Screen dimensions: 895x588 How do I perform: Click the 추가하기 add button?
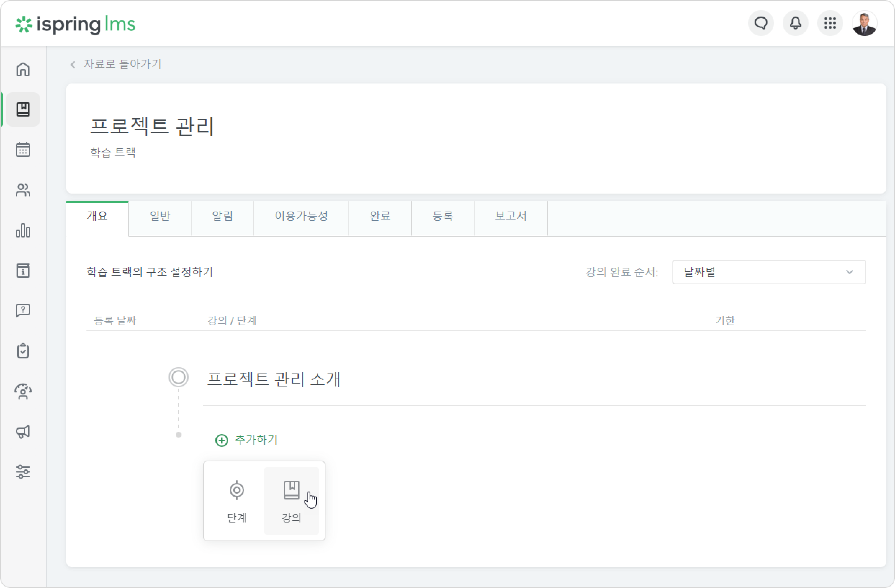click(x=246, y=439)
